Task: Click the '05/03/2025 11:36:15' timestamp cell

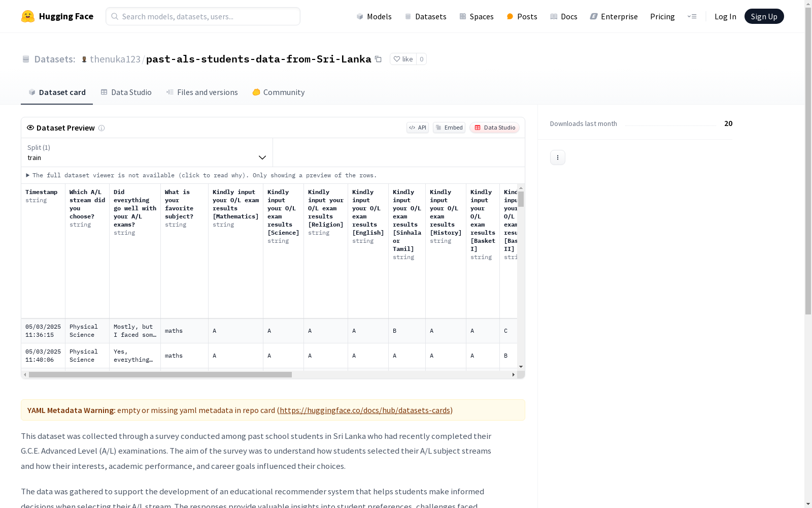Action: click(x=43, y=331)
